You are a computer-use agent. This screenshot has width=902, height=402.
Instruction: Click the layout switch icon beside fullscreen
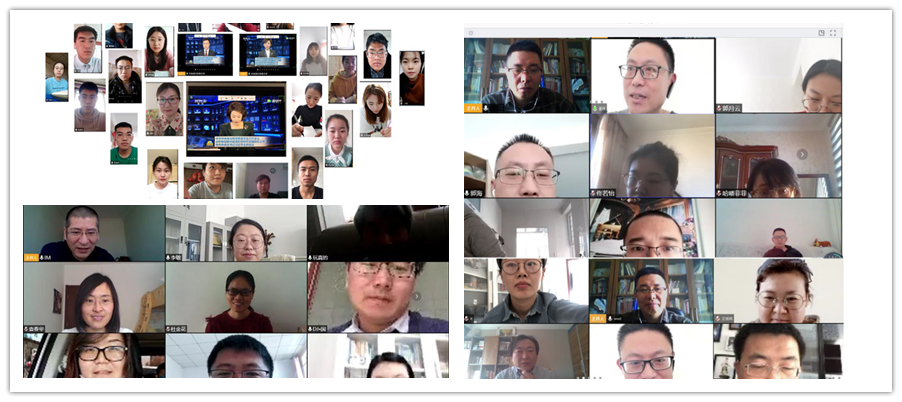click(821, 32)
